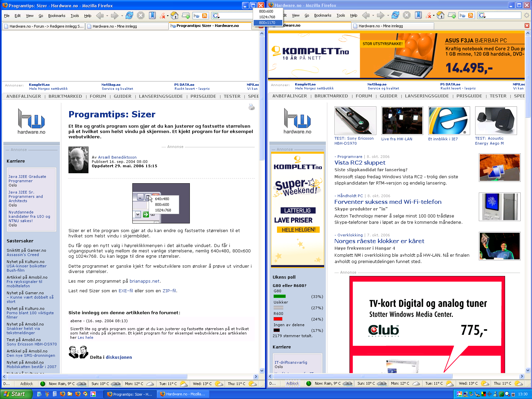Download Sizer via the EXE-fil link

pyautogui.click(x=126, y=291)
